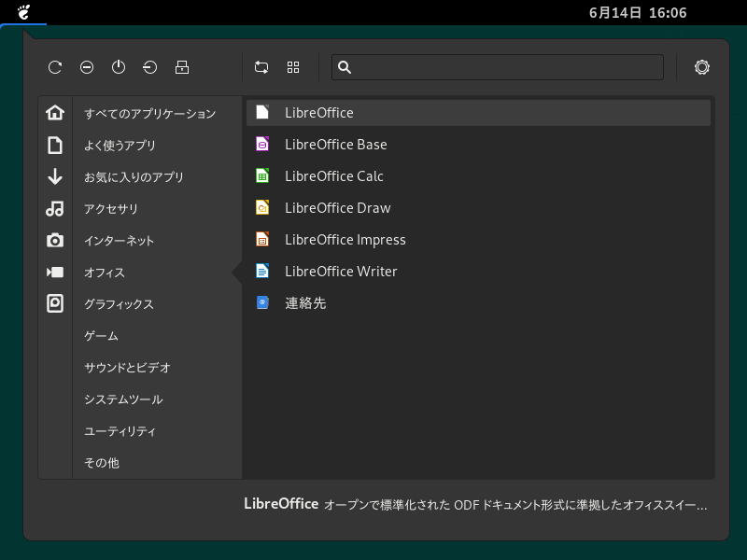
Task: Launch the highlighted LibreOffice entry by name
Action: (x=319, y=113)
